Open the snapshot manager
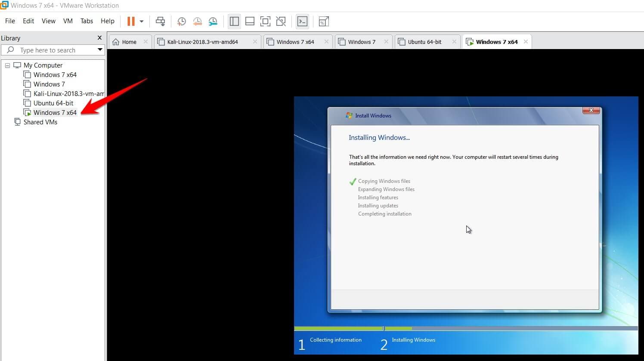The image size is (644, 361). point(213,21)
